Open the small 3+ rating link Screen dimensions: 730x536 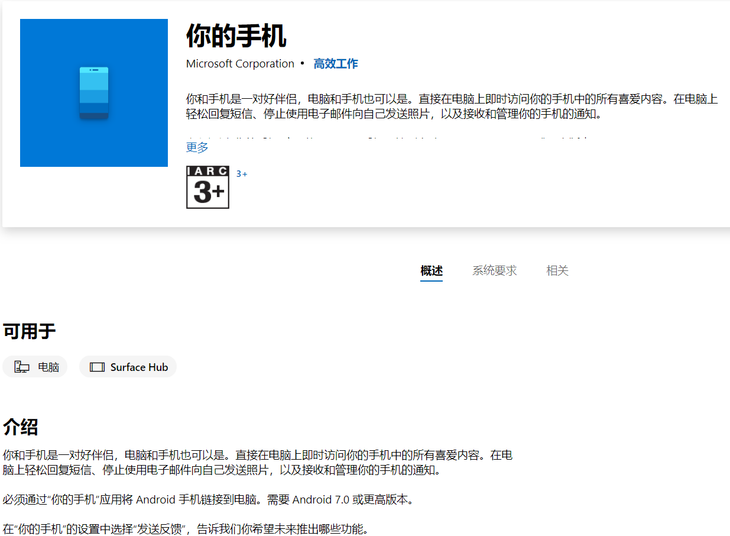(x=242, y=174)
